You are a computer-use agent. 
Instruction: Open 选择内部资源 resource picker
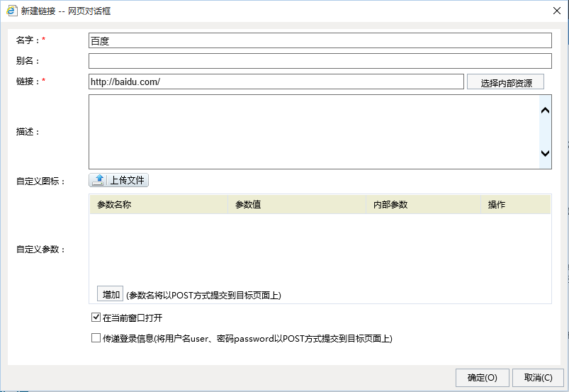click(505, 82)
